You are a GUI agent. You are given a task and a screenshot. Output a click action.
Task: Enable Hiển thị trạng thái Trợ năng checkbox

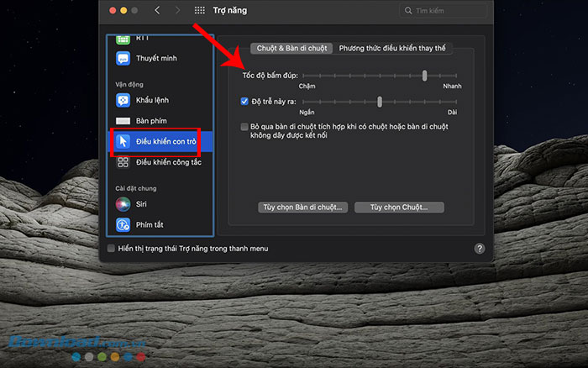tap(112, 249)
